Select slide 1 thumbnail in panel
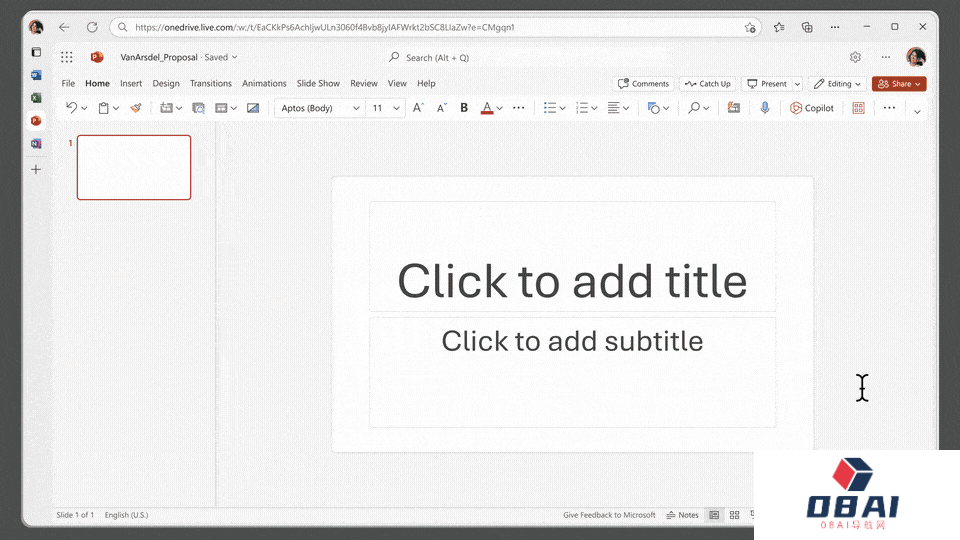Image resolution: width=960 pixels, height=540 pixels. pos(134,167)
